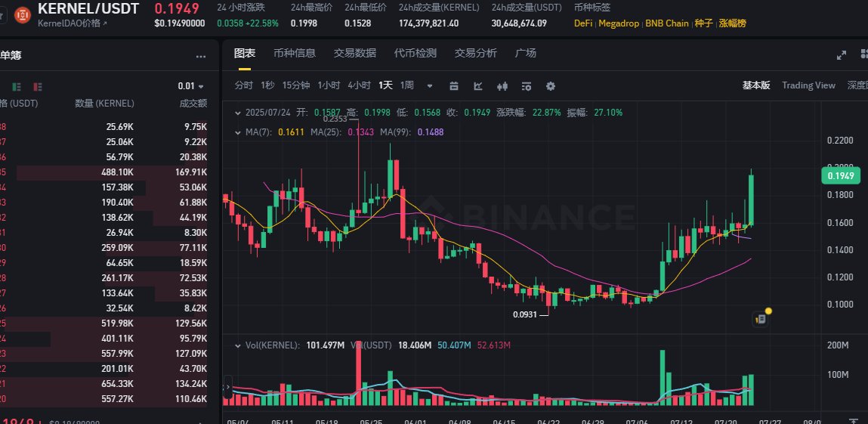
Task: Click the MA(25) value 0.1343
Action: click(360, 132)
